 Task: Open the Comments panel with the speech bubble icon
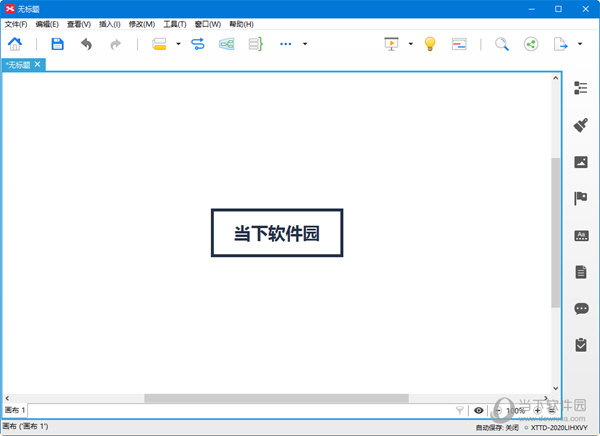click(581, 309)
